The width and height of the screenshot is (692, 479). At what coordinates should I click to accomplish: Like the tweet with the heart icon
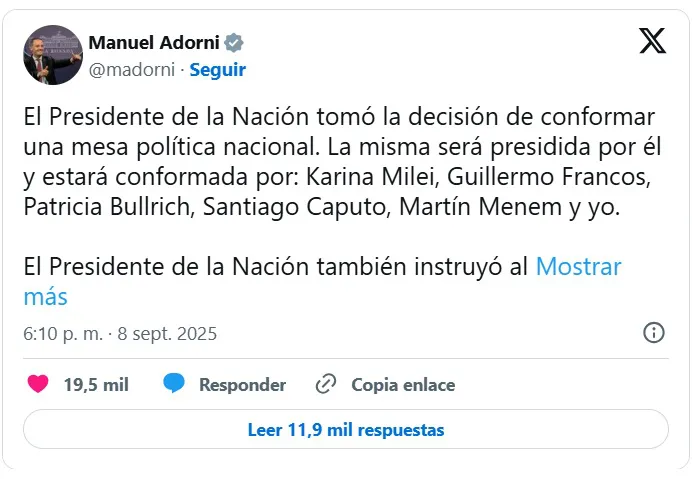coord(38,384)
